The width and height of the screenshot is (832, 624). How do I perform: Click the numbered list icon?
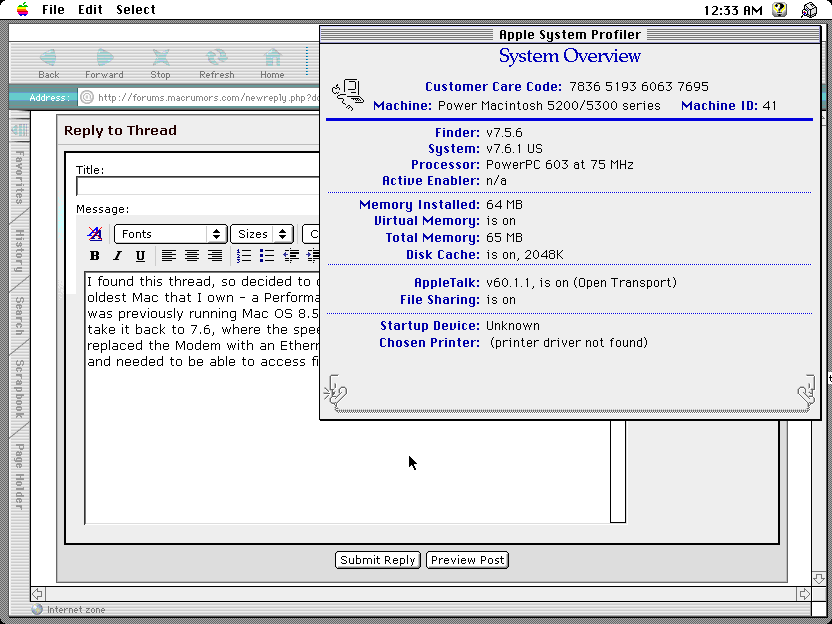click(x=244, y=257)
